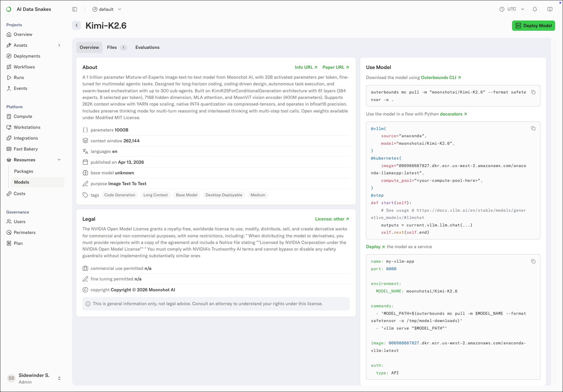Open the Paper URL link

336,67
